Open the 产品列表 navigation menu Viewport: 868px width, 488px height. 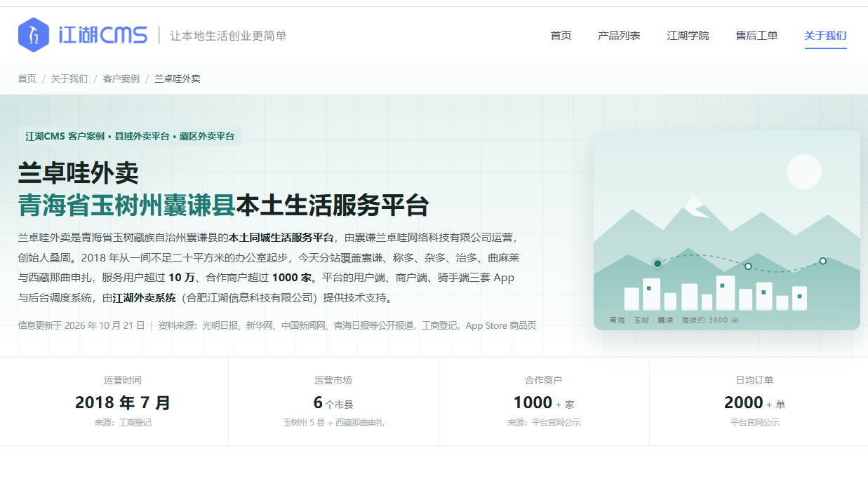[x=619, y=36]
